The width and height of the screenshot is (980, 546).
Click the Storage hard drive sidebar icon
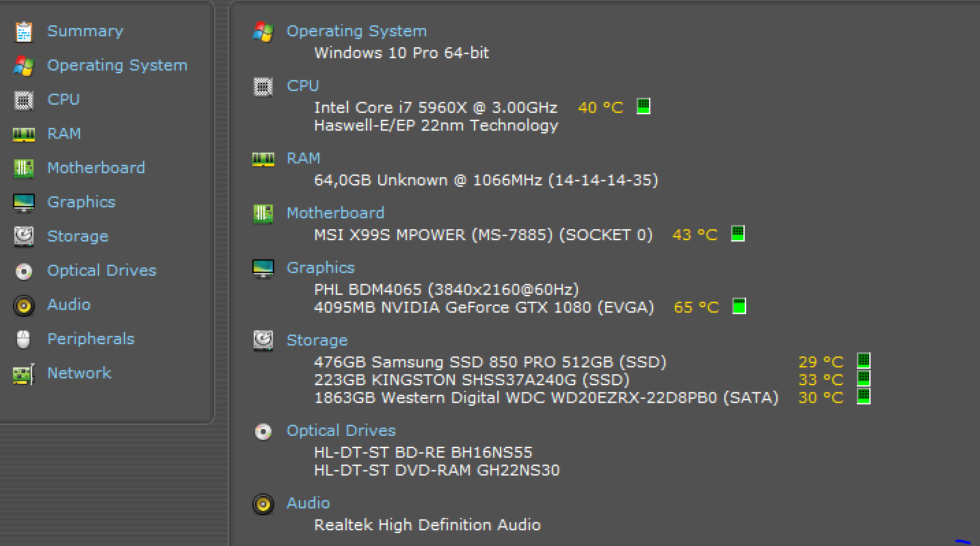tap(24, 237)
